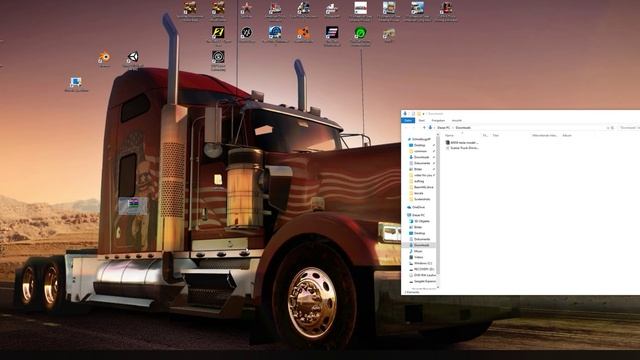Open Dokumente under Dieser PC

pos(422,239)
